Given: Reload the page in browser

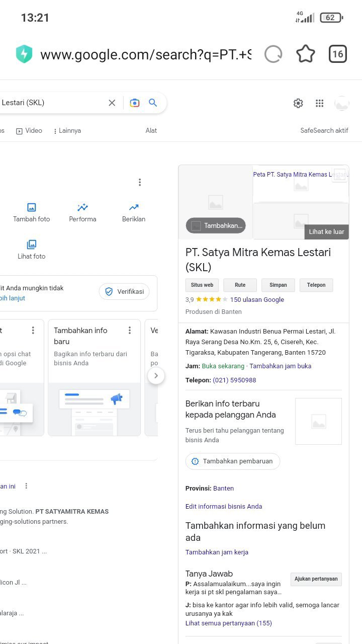Looking at the screenshot, I should coord(273,54).
